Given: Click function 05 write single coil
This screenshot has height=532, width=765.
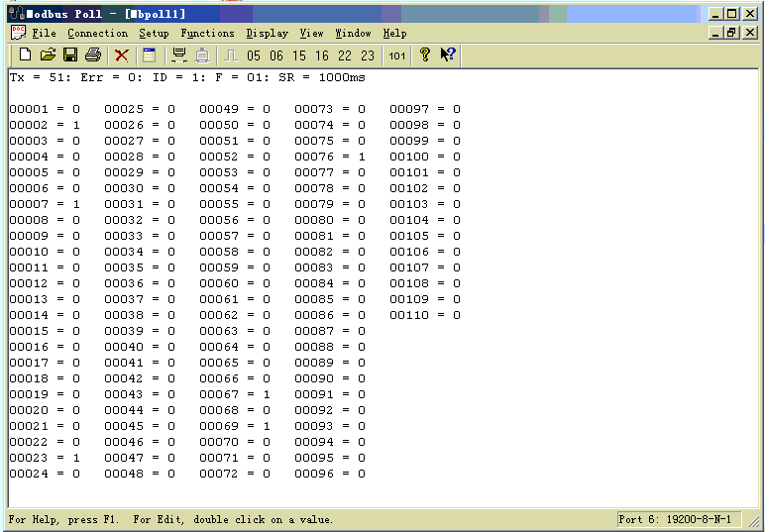Looking at the screenshot, I should pyautogui.click(x=254, y=56).
